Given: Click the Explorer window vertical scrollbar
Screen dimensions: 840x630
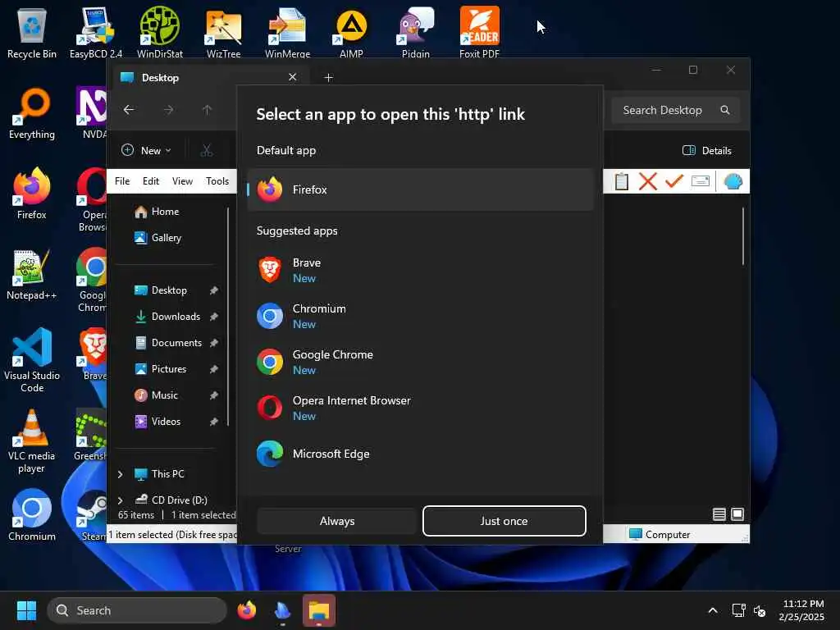Looking at the screenshot, I should 743,237.
